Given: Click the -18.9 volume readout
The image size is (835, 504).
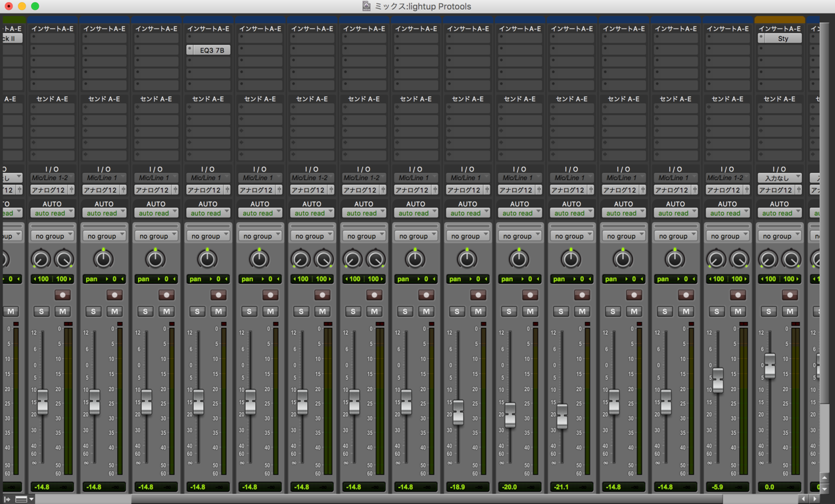Looking at the screenshot, I should (x=467, y=487).
